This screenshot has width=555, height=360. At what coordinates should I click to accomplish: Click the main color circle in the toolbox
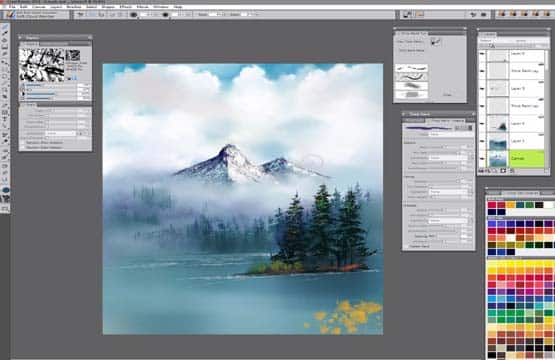(5, 190)
